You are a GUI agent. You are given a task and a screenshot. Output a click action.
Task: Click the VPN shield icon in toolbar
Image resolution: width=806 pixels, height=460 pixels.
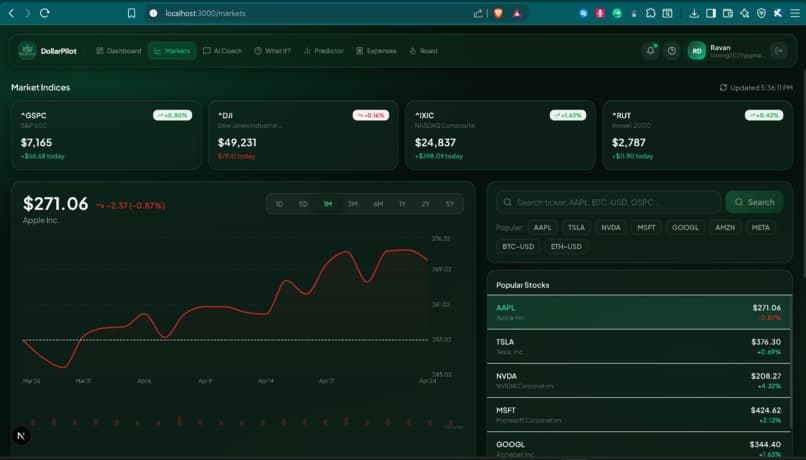(x=761, y=13)
